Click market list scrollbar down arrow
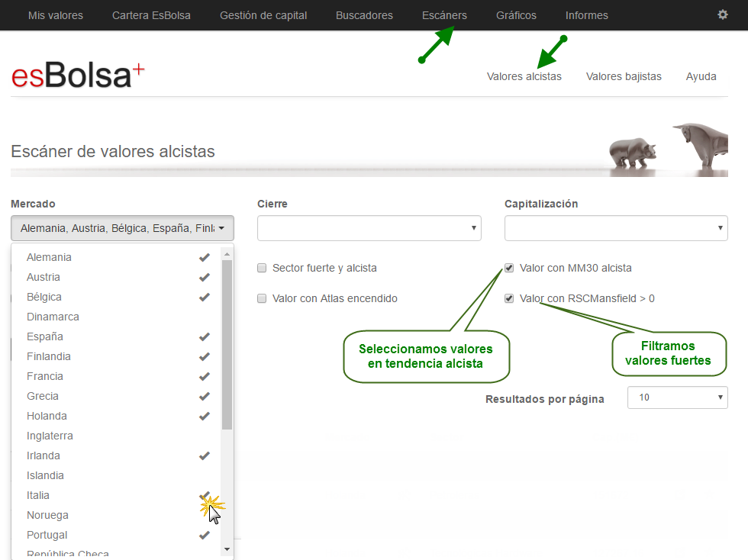This screenshot has height=560, width=748. click(227, 549)
